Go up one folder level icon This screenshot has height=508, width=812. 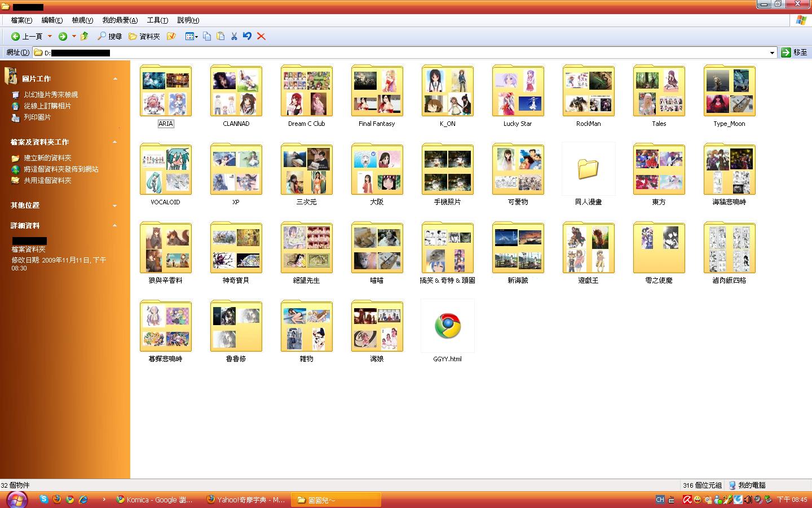click(x=85, y=36)
